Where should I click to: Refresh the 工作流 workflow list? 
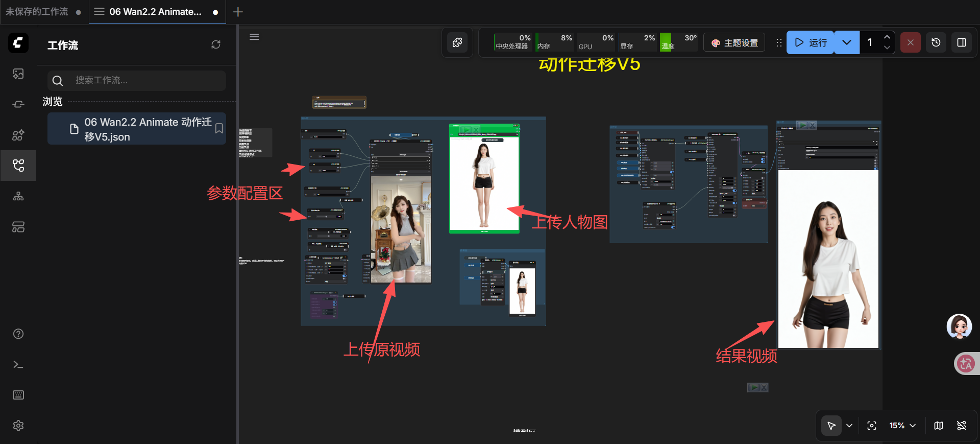[x=216, y=45]
